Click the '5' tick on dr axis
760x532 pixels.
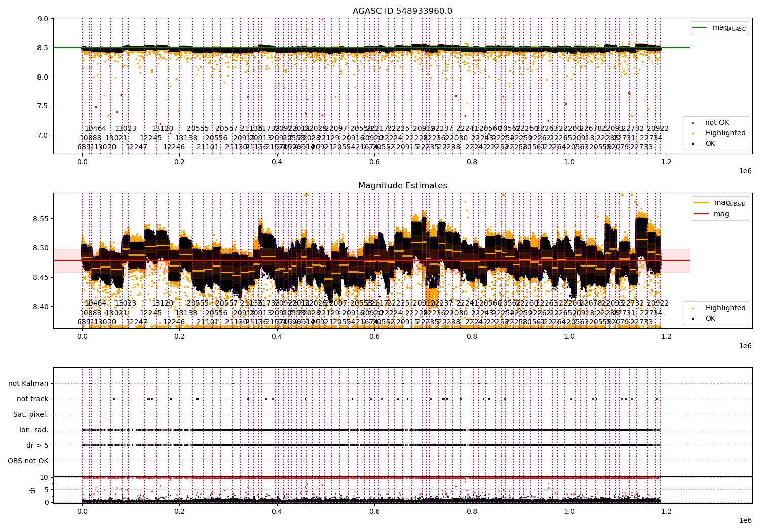tap(46, 490)
